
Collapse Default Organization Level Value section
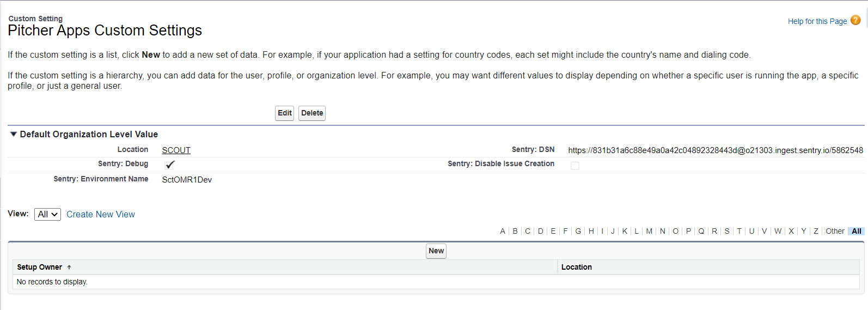click(14, 134)
